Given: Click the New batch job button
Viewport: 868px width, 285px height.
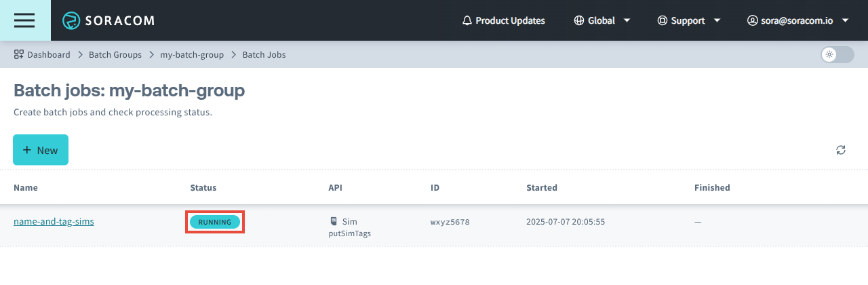Looking at the screenshot, I should tap(41, 150).
